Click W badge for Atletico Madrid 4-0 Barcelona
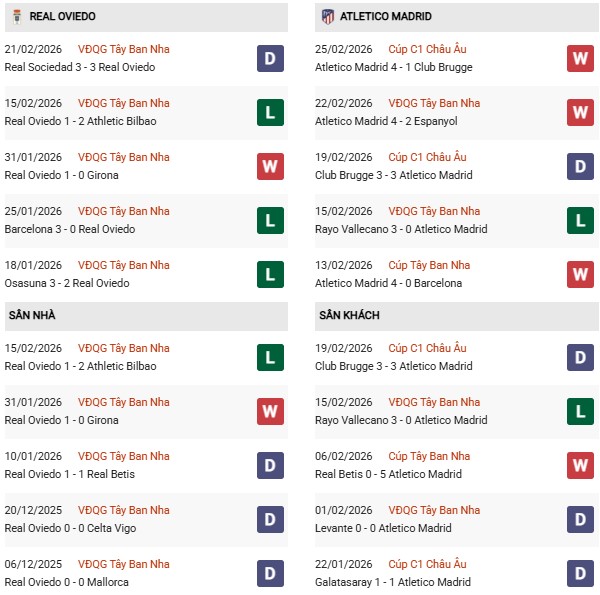Image resolution: width=600 pixels, height=595 pixels. (581, 275)
